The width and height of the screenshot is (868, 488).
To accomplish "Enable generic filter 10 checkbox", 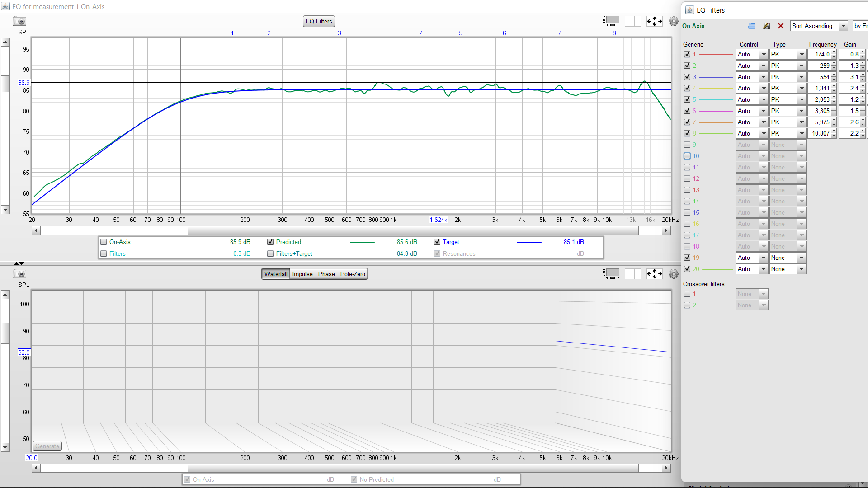I will [x=687, y=156].
